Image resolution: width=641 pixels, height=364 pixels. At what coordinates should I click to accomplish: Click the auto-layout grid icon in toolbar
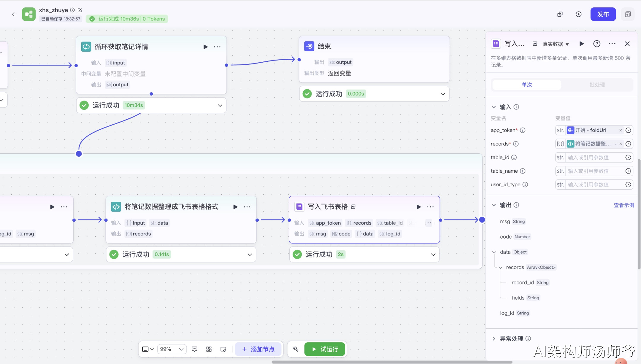pyautogui.click(x=209, y=349)
